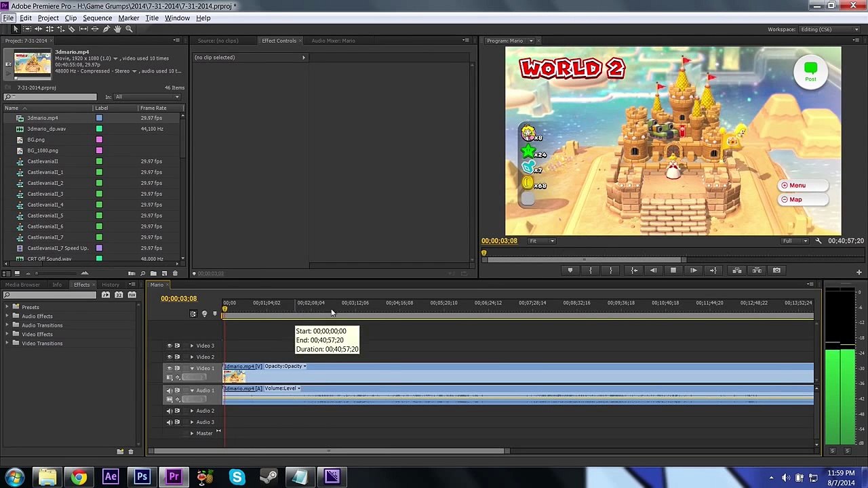Expand the Audio Effects folder
The image size is (868, 488).
point(7,316)
